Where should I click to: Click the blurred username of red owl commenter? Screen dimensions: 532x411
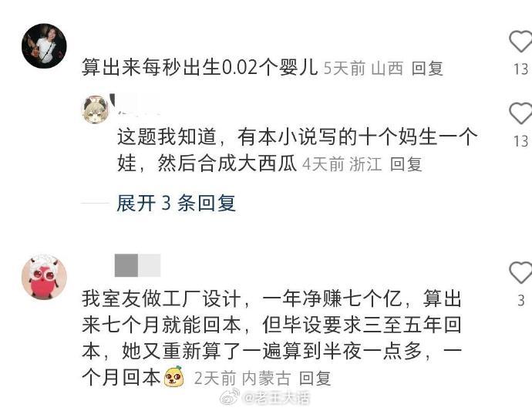(x=137, y=265)
